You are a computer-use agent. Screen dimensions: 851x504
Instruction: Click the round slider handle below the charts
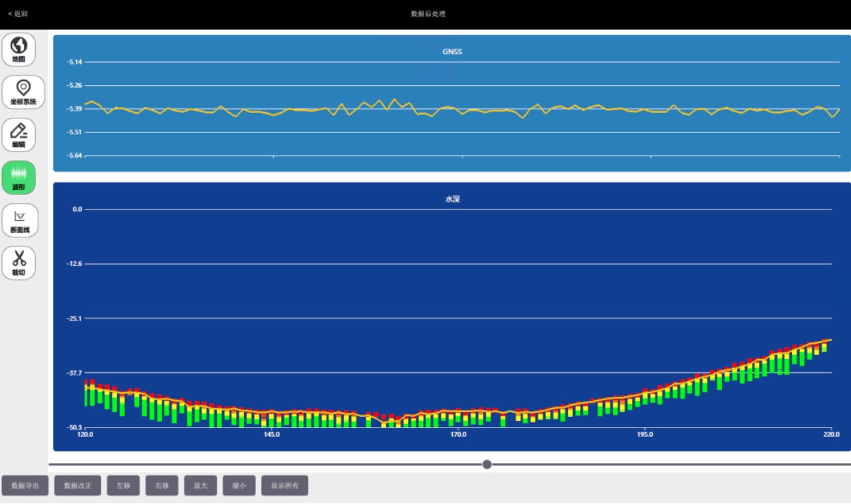[x=487, y=464]
